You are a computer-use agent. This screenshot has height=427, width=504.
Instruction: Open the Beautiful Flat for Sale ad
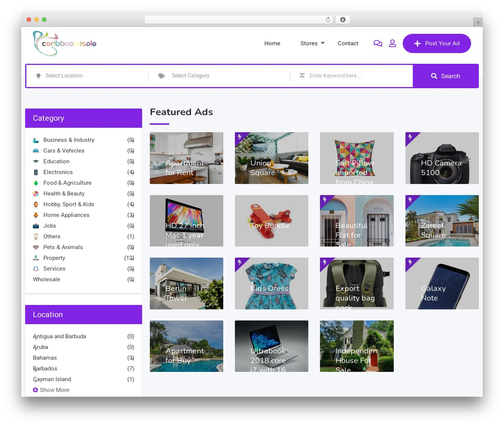(357, 221)
